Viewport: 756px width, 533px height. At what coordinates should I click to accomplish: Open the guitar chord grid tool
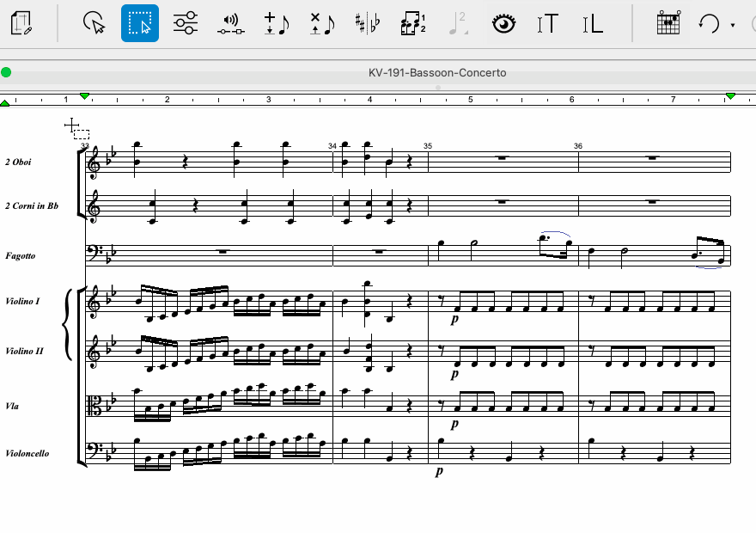click(668, 23)
